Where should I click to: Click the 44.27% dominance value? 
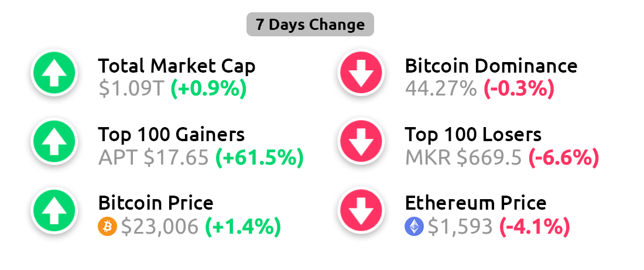[441, 89]
